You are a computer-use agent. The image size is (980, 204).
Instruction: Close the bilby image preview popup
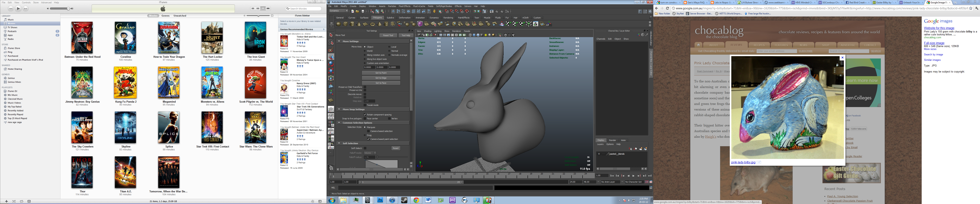point(842,58)
